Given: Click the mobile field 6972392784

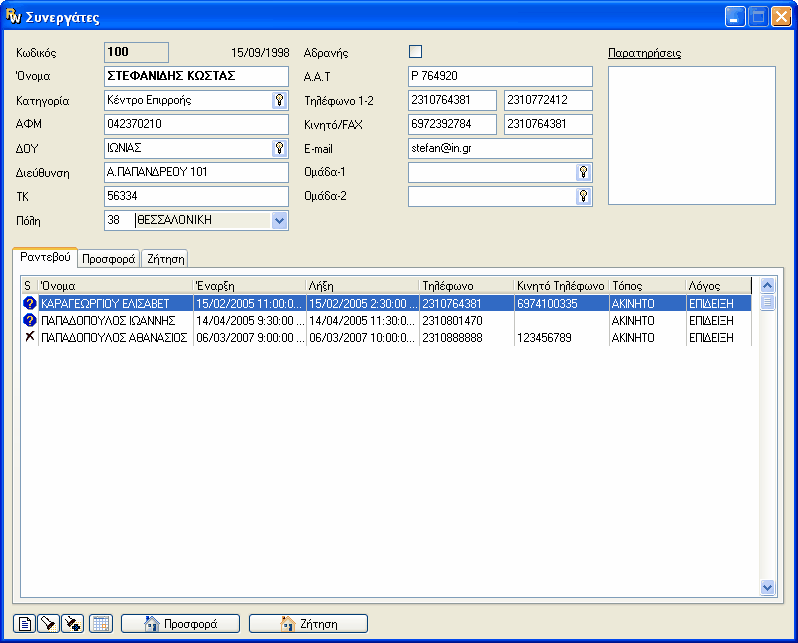Looking at the screenshot, I should click(x=452, y=124).
